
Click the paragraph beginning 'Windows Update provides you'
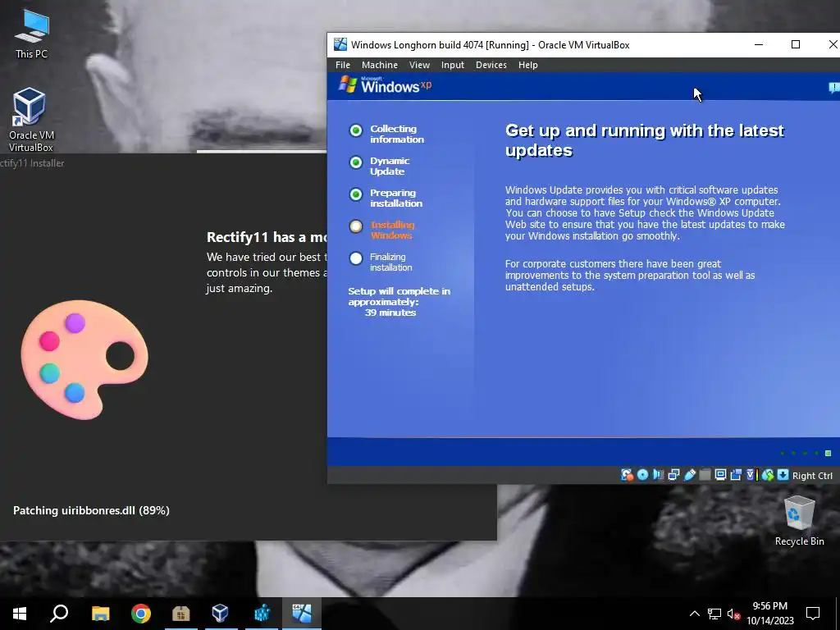(x=645, y=212)
